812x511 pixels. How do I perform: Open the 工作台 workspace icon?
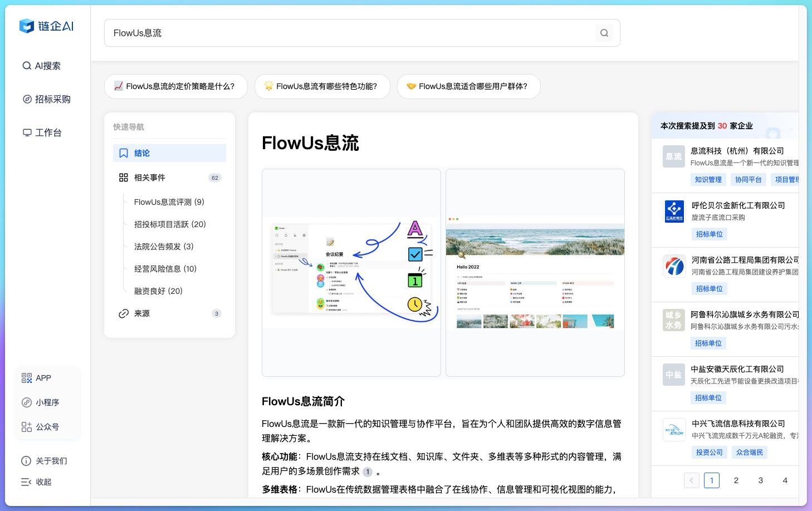[47, 132]
